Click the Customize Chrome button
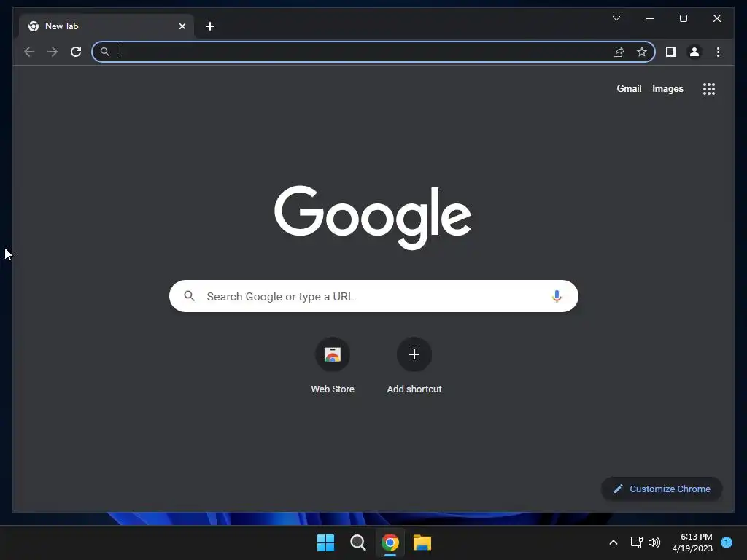 (x=662, y=489)
